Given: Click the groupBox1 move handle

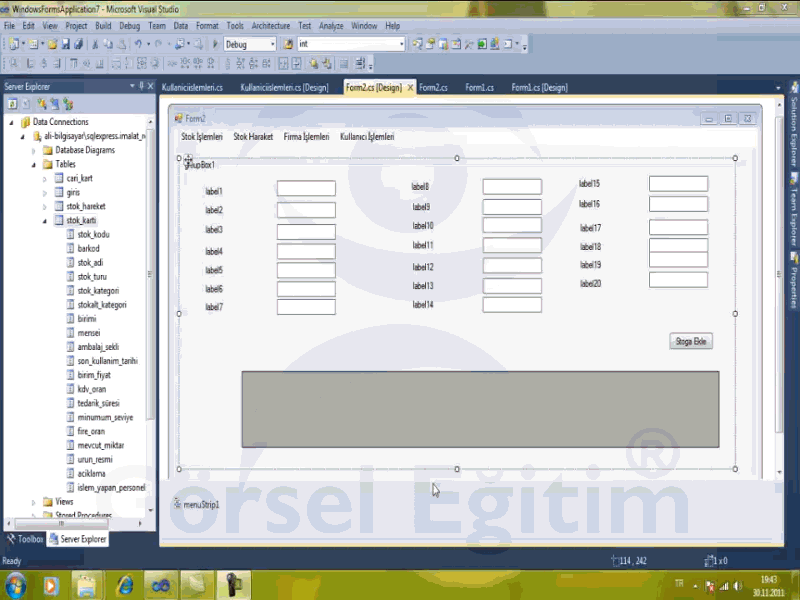Looking at the screenshot, I should pos(188,160).
